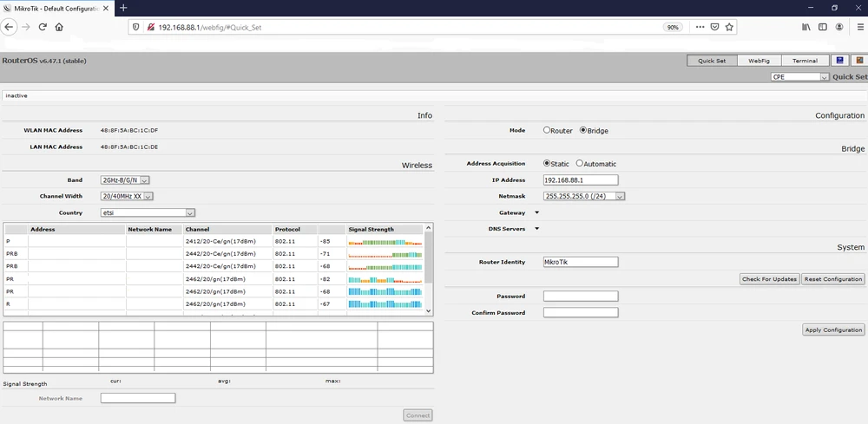Click the insecure connection padlock icon
This screenshot has width=868, height=424.
tap(149, 27)
